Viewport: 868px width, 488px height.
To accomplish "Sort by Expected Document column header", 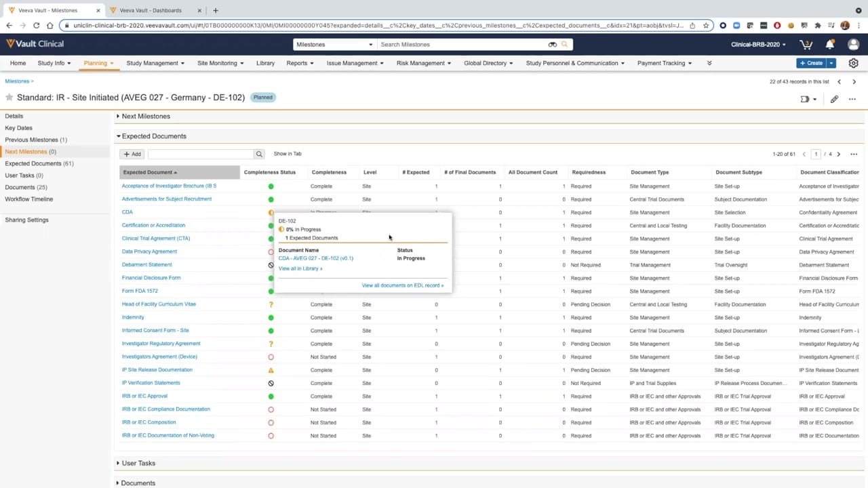I will pos(180,172).
